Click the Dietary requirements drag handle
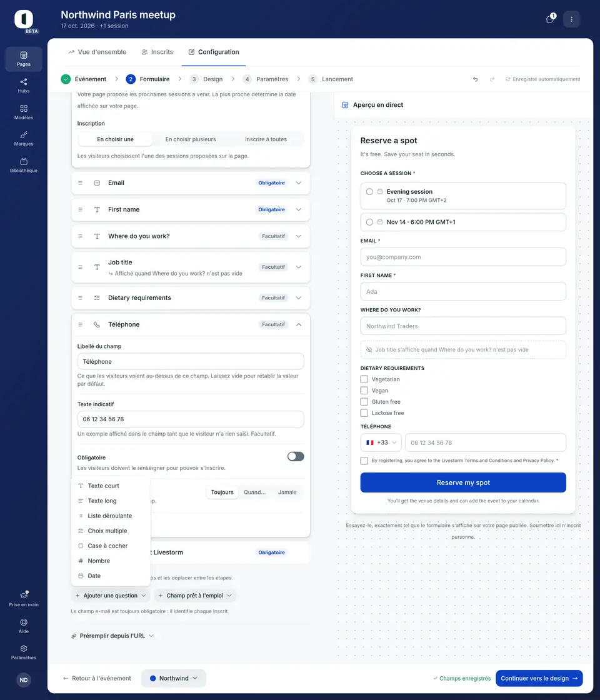The image size is (600, 700). [x=81, y=297]
